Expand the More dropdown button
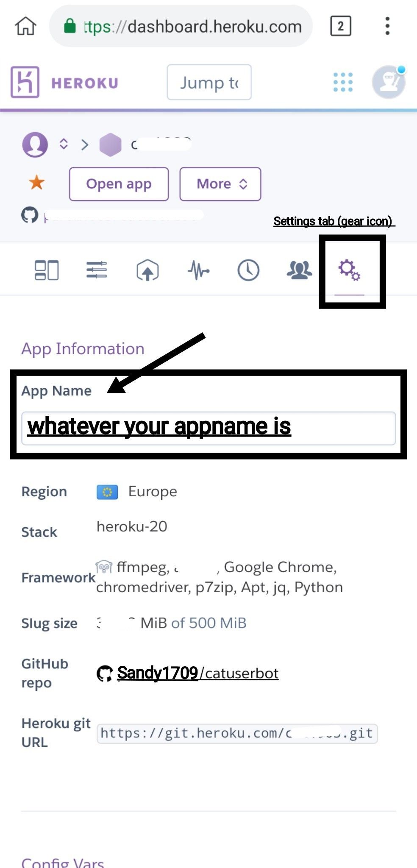The width and height of the screenshot is (417, 868). 220,184
